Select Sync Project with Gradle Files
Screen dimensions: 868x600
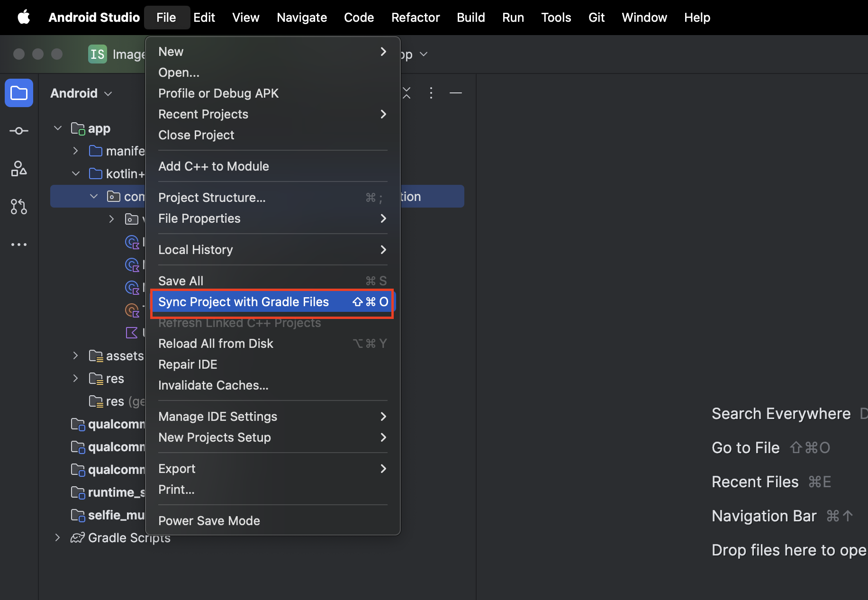point(244,302)
